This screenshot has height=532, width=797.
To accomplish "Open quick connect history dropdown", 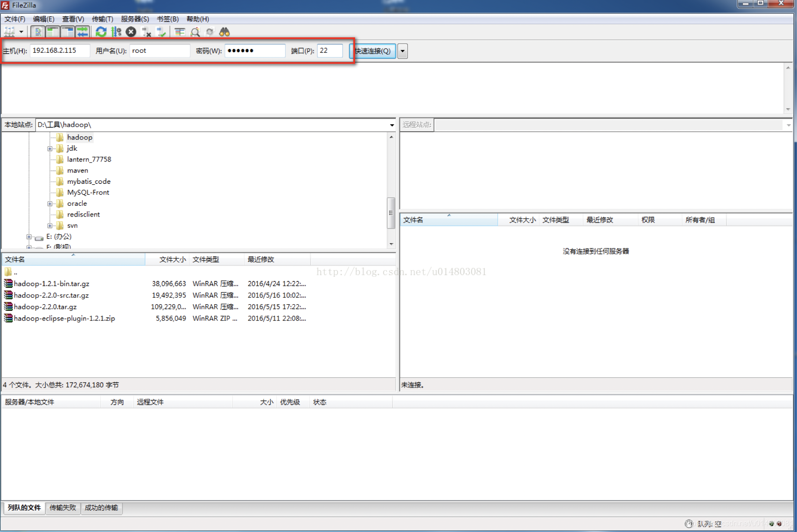I will point(403,51).
